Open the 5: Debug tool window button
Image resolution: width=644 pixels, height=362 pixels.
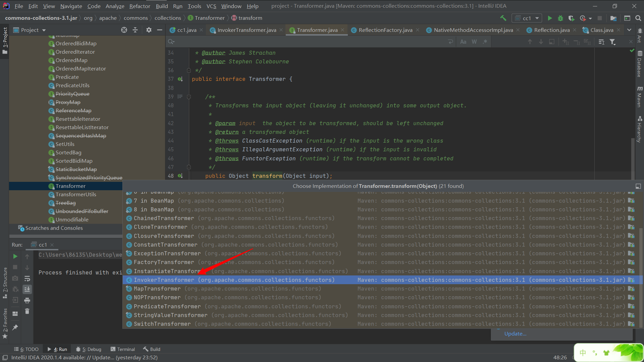[x=89, y=349]
